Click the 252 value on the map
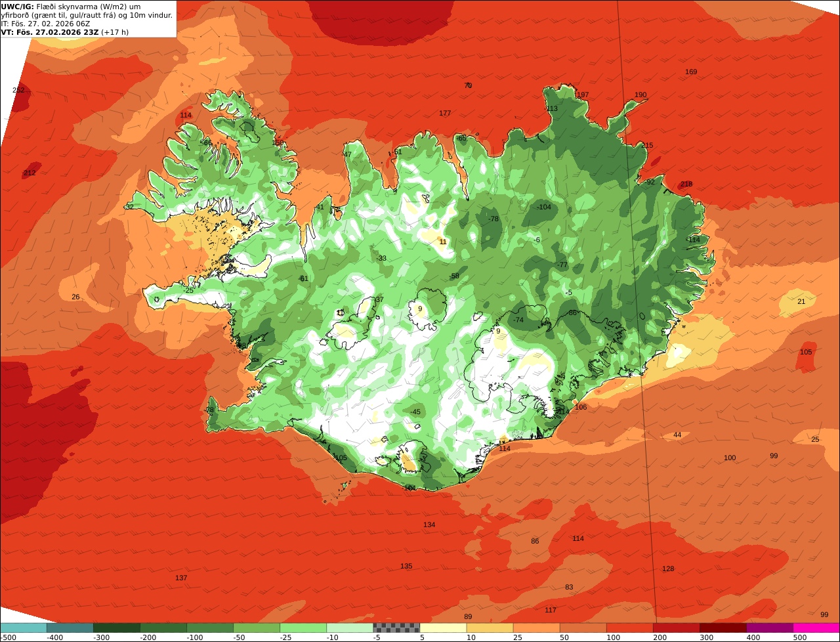 click(18, 90)
